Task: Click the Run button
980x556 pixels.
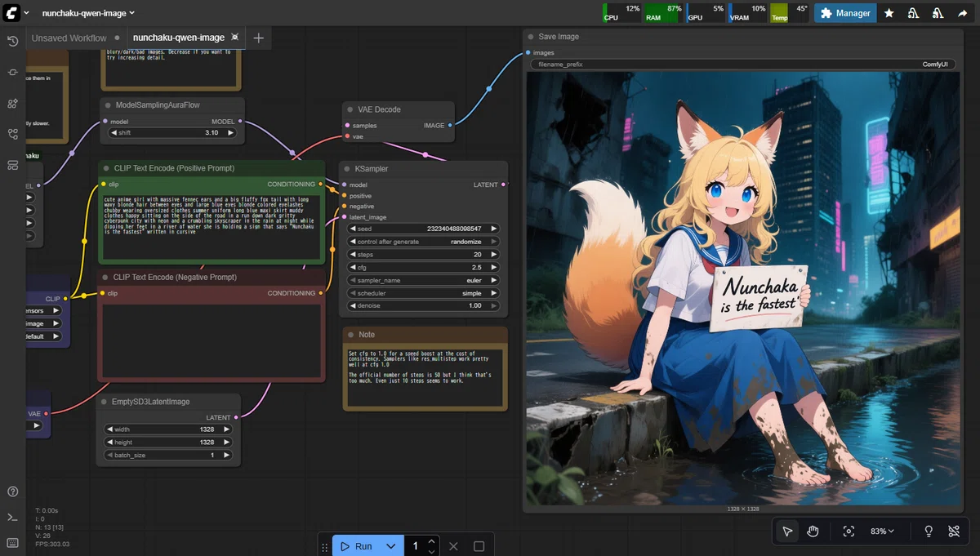Action: (357, 546)
